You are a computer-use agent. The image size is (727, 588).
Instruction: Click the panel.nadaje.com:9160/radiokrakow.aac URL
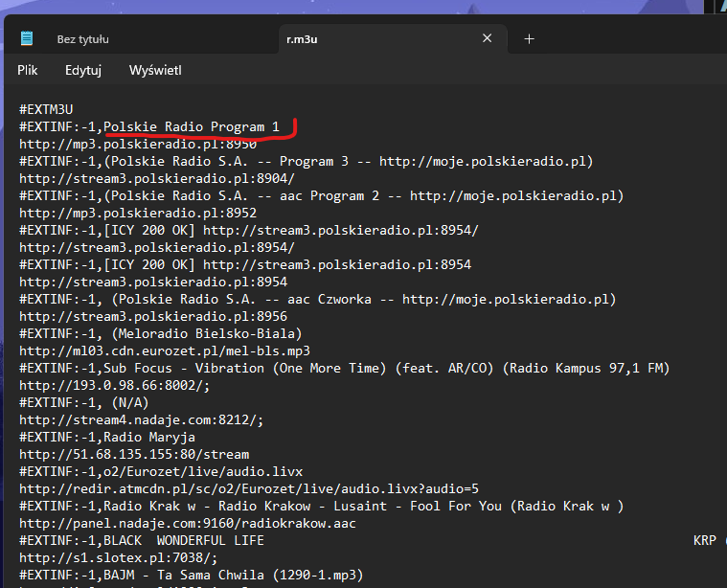(x=188, y=523)
